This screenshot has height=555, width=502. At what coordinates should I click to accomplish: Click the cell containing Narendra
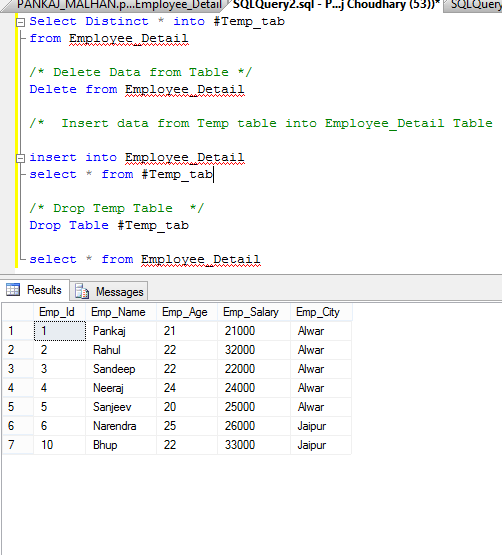[x=121, y=426]
